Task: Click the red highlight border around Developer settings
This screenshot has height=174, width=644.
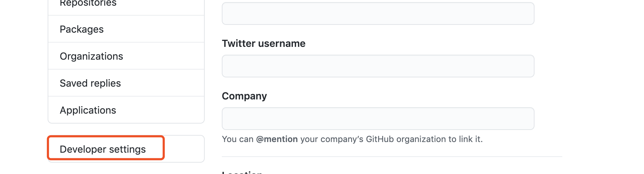Action: point(163,148)
